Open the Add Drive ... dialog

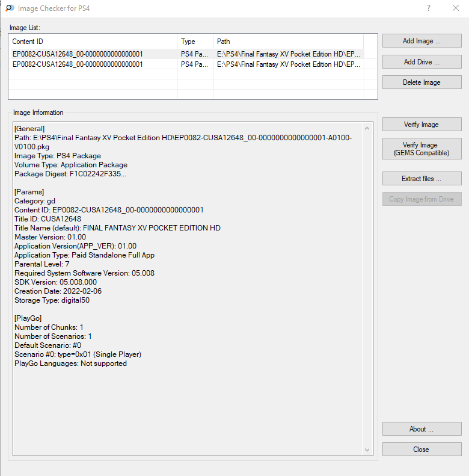(x=421, y=61)
